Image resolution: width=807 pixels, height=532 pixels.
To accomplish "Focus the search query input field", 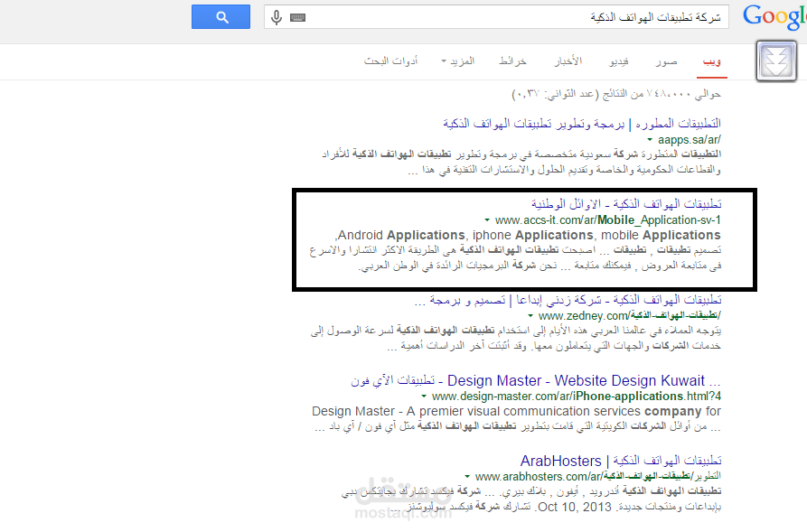I will click(x=496, y=17).
